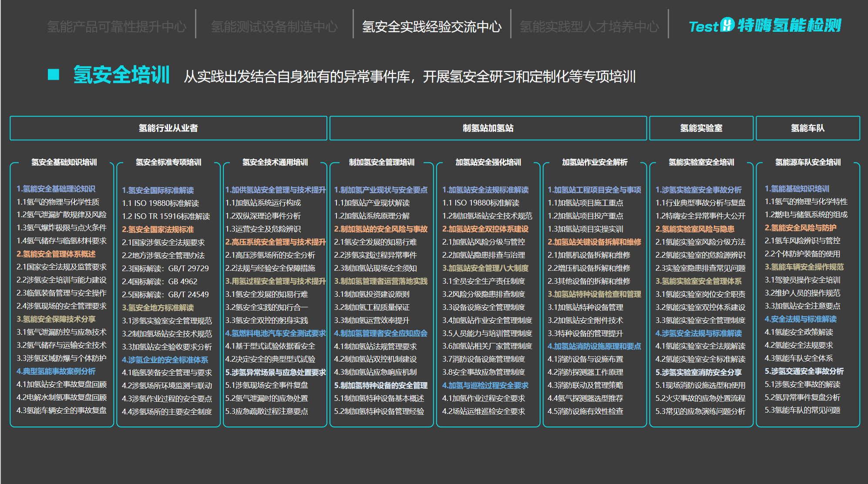This screenshot has width=868, height=484.
Task: Select the 制氢站加氢站 category box
Action: (488, 128)
